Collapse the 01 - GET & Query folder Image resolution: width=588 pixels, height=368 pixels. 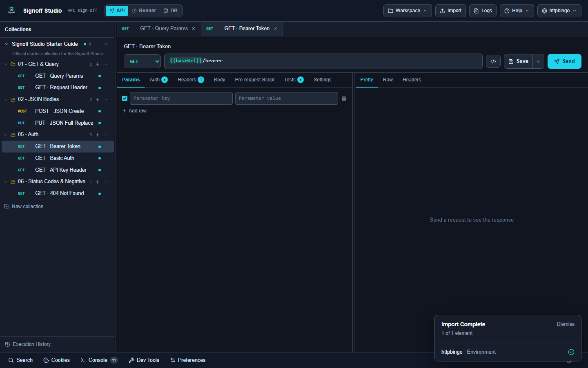pos(6,64)
